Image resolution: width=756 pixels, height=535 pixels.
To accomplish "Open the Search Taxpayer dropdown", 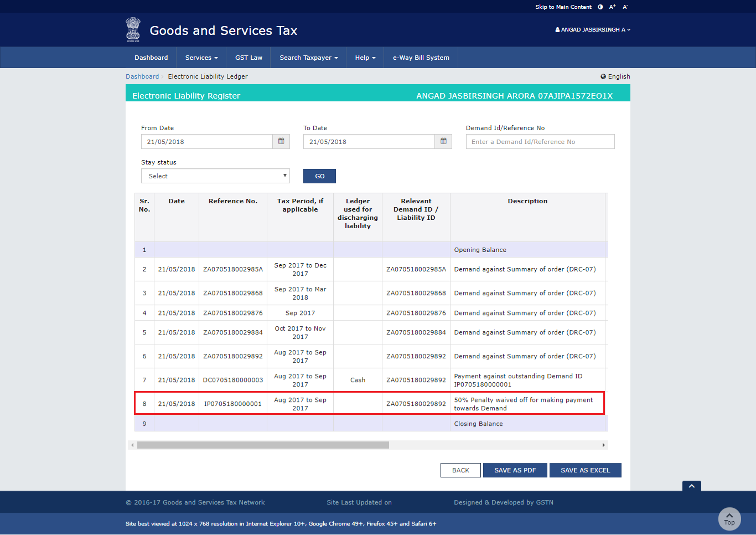I will [308, 57].
